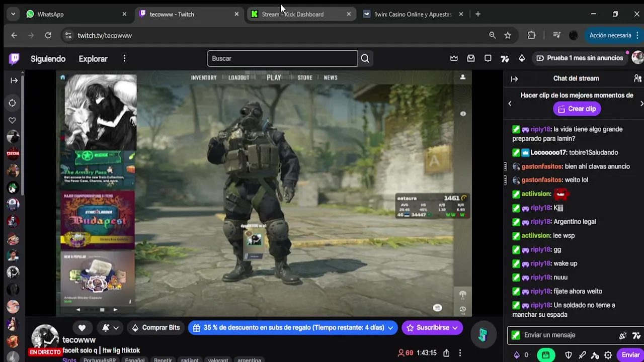The height and width of the screenshot is (362, 644).
Task: Open the stream's three-dot options menu
Action: [460, 353]
